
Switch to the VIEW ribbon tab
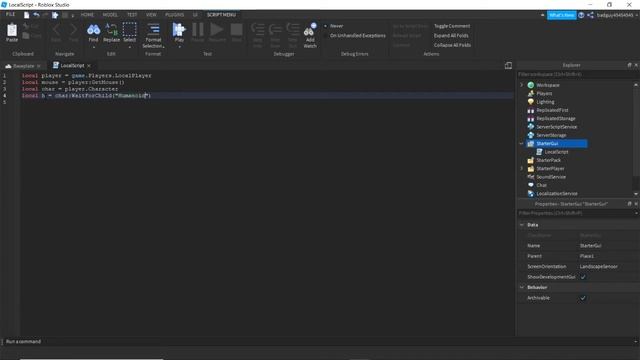(x=151, y=15)
